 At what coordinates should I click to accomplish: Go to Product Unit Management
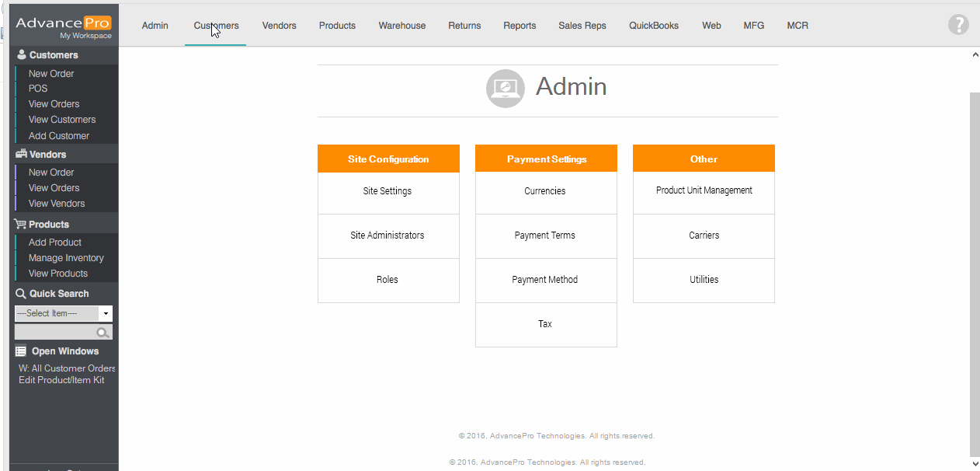click(704, 190)
